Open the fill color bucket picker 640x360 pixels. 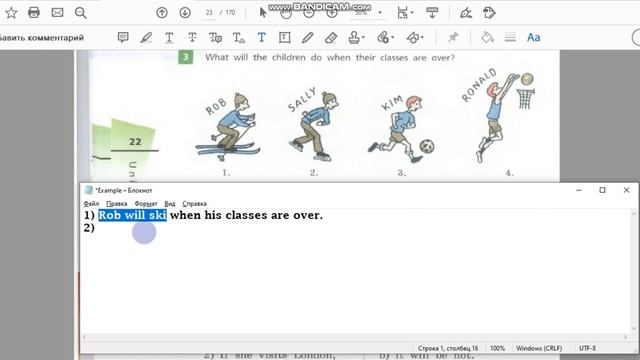(487, 38)
